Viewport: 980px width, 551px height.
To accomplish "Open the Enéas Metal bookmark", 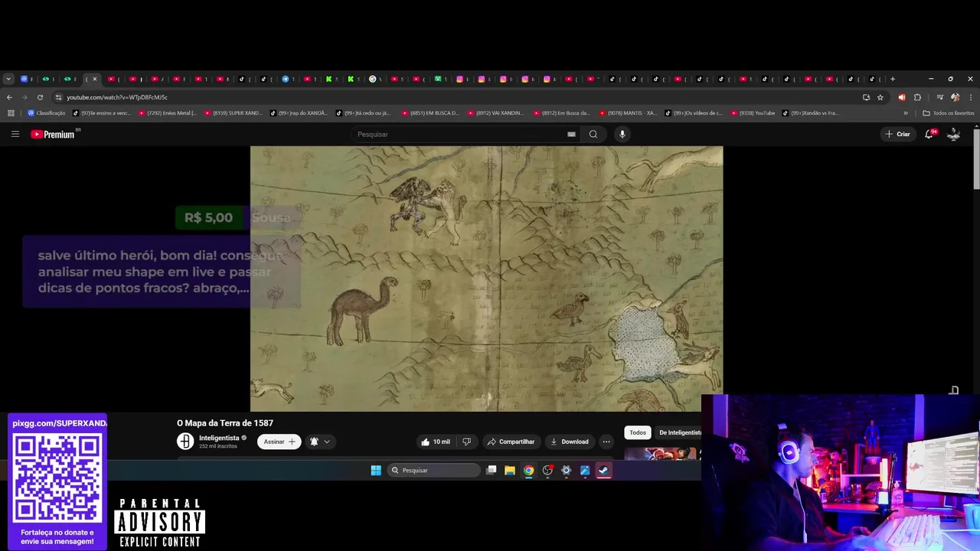I will tap(167, 113).
